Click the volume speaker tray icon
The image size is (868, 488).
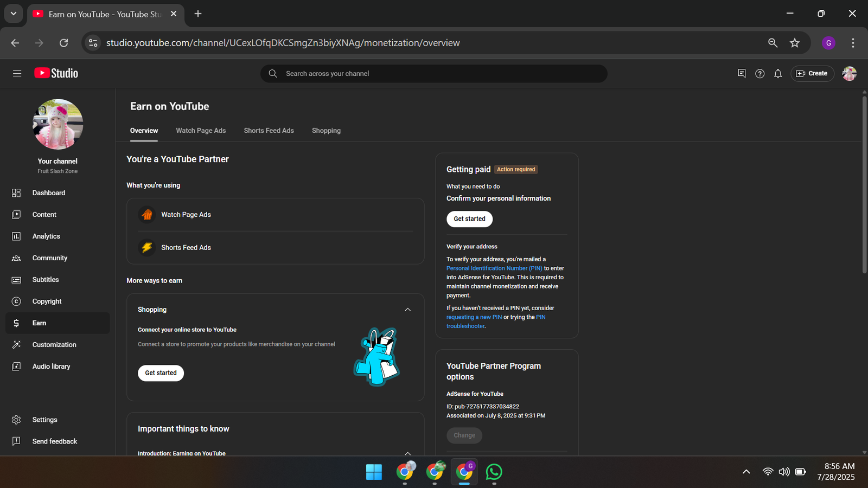[784, 472]
